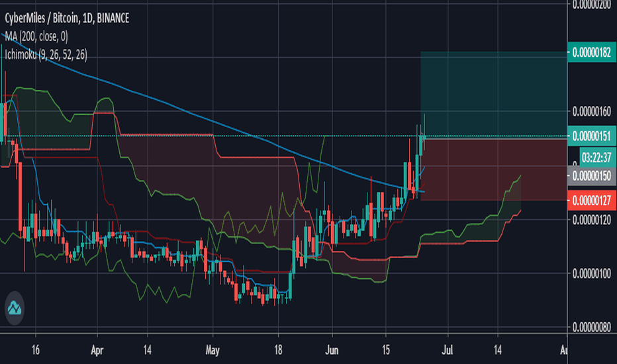Open the Ichimoku (9, 26, 52, 26) legend
This screenshot has width=617, height=364.
46,54
